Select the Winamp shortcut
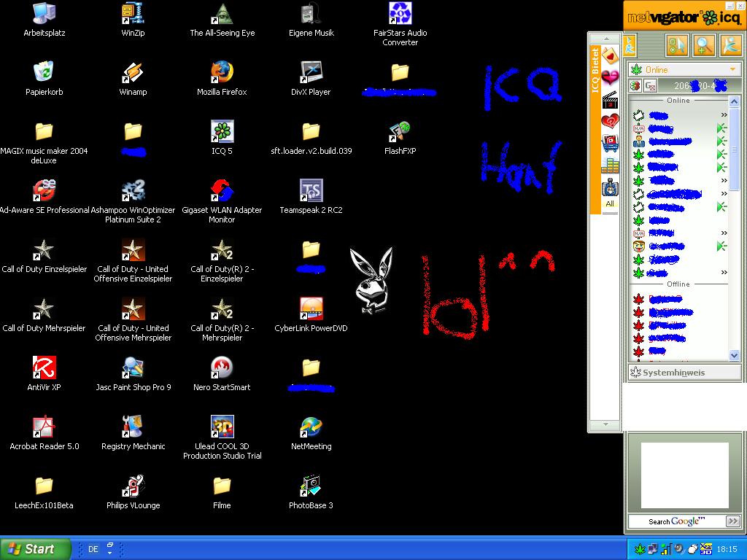 pos(133,79)
